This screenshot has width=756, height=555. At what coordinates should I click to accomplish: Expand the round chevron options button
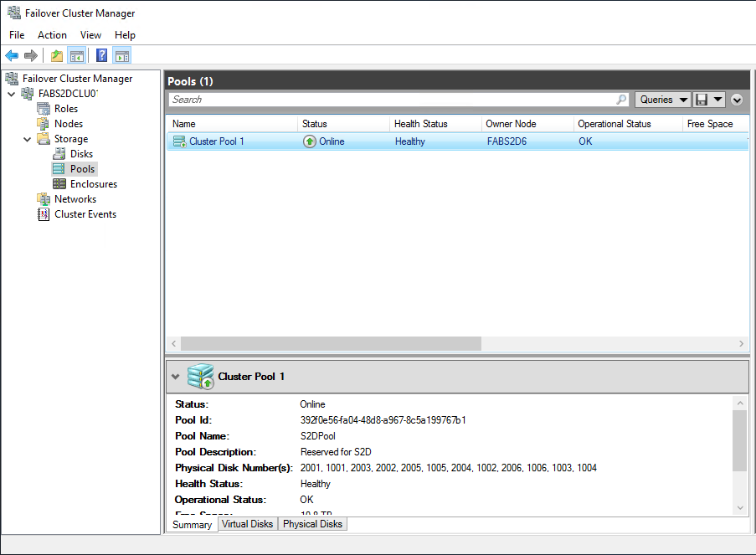737,100
